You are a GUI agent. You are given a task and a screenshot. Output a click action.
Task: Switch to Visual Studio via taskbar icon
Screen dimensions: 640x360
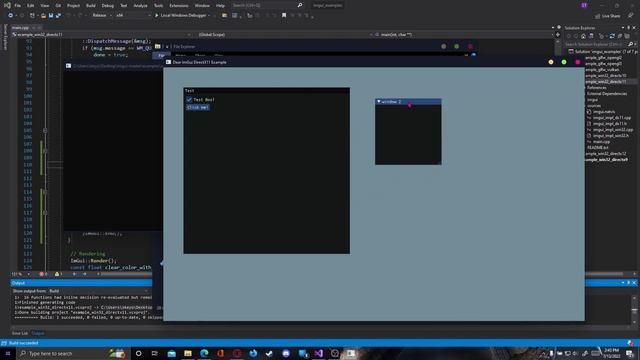[319, 353]
